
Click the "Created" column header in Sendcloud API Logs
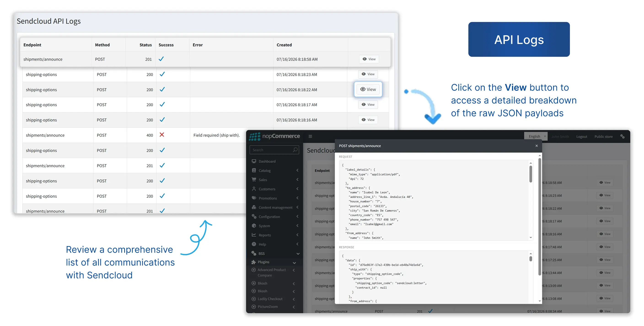[284, 45]
